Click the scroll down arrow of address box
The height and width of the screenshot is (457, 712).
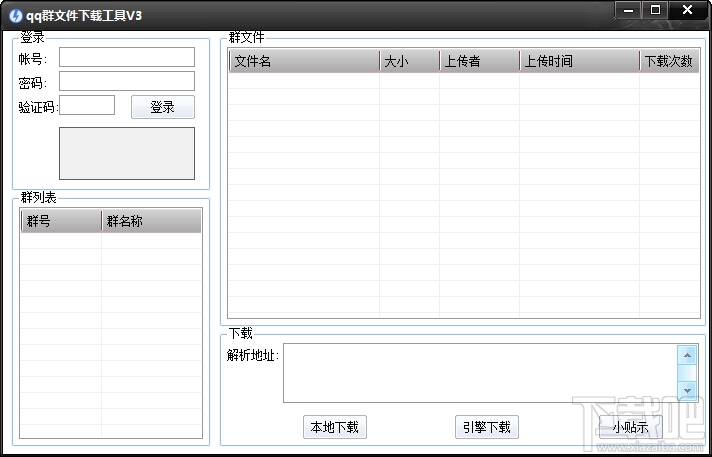[687, 391]
